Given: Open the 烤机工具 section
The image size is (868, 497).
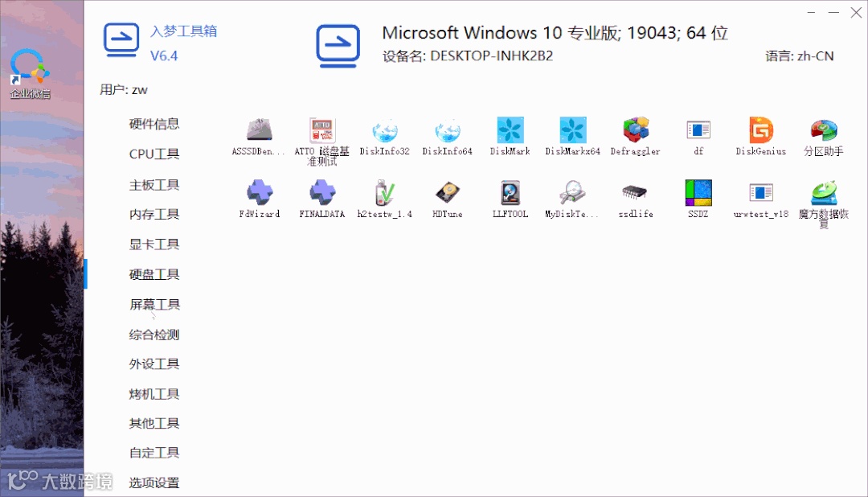Looking at the screenshot, I should tap(154, 394).
